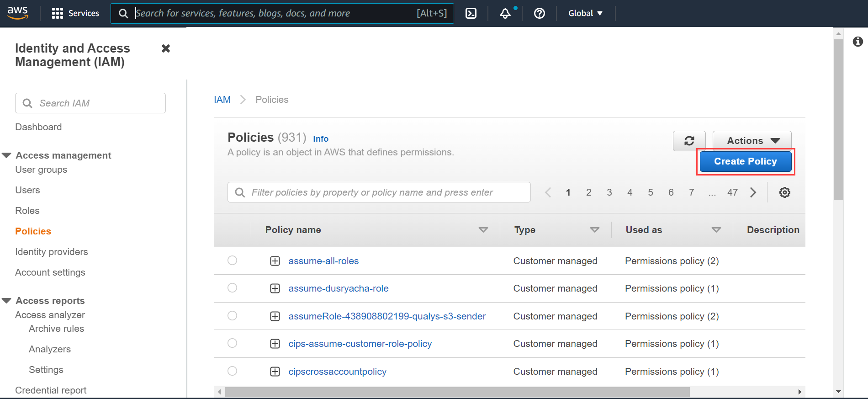Open the Actions dropdown

pyautogui.click(x=752, y=141)
